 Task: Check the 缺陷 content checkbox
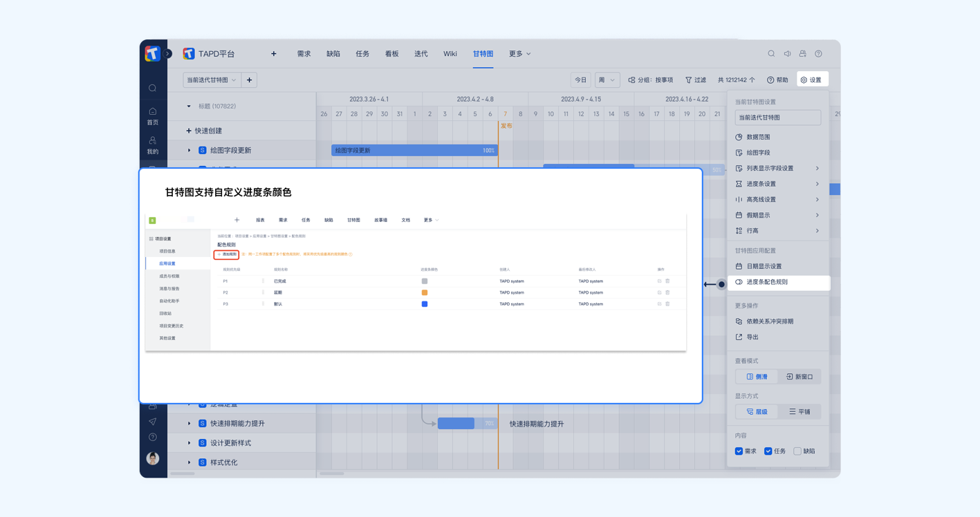click(797, 451)
